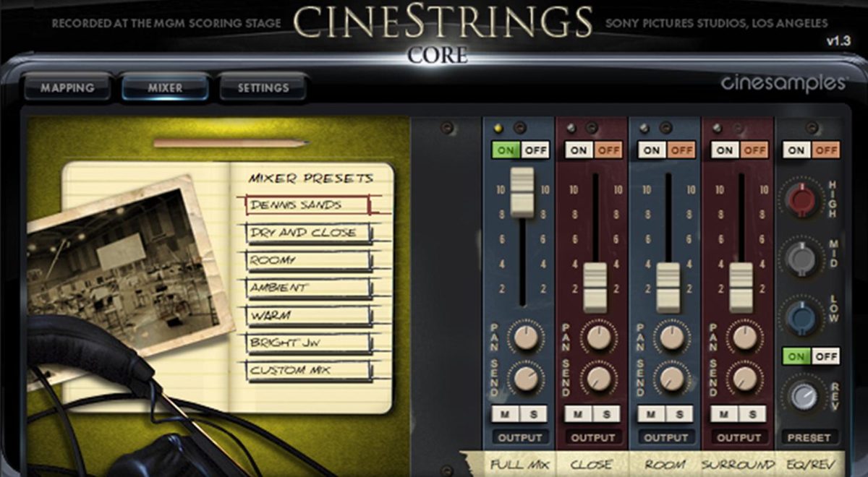This screenshot has width=868, height=477.
Task: Disable reverb with OFF button
Action: (x=825, y=356)
